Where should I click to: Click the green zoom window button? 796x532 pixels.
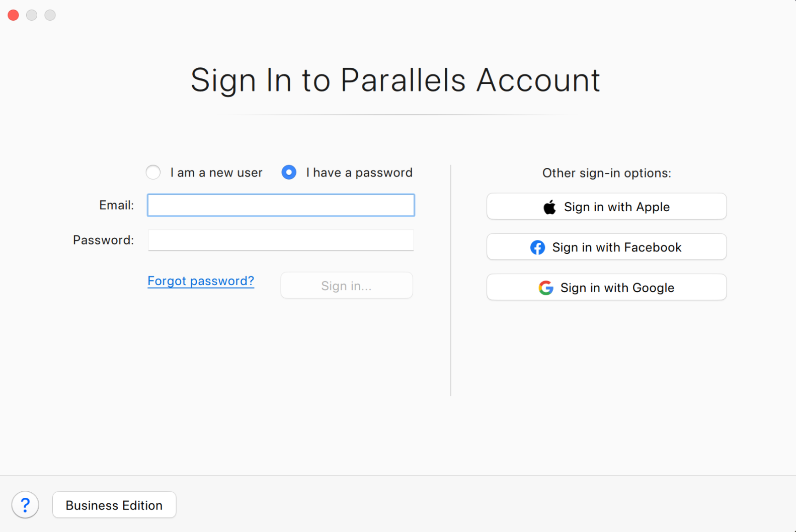[50, 15]
